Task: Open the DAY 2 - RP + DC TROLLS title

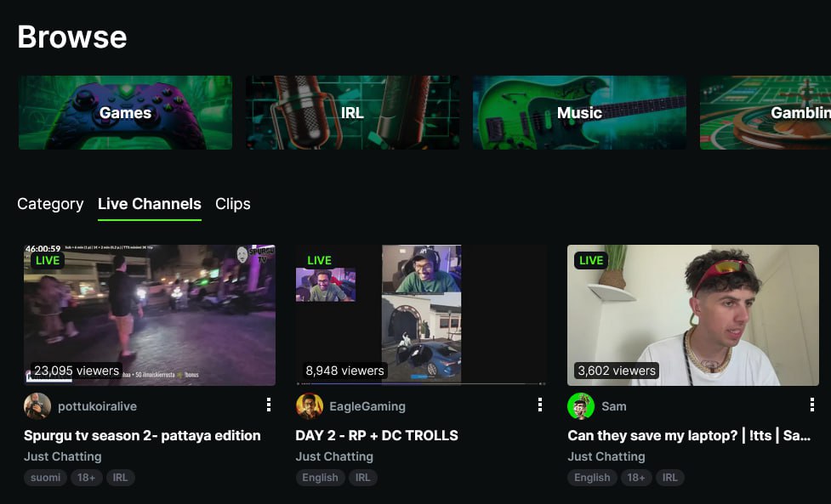Action: point(377,435)
